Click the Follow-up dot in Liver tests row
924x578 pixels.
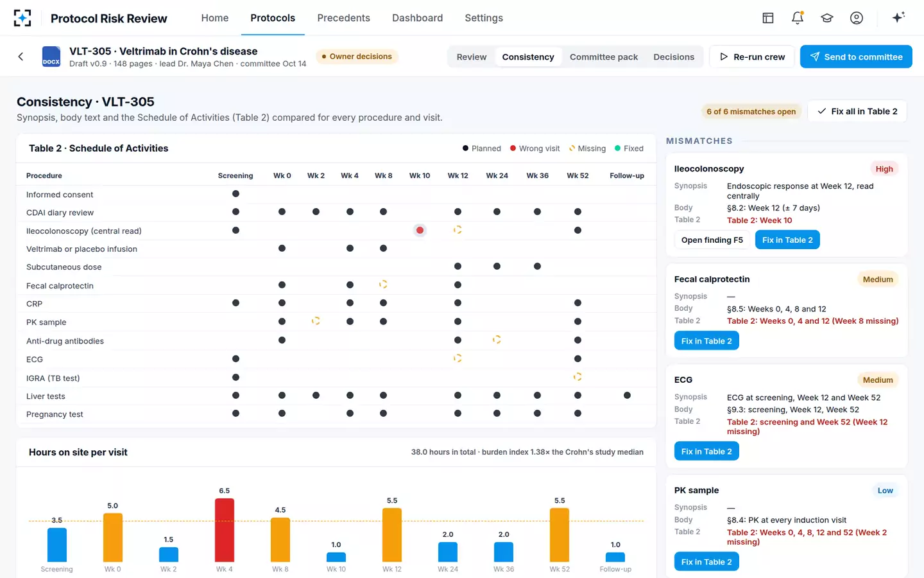click(627, 396)
